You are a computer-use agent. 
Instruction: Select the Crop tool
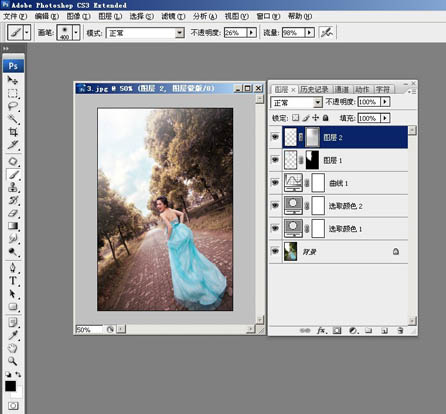(13, 132)
